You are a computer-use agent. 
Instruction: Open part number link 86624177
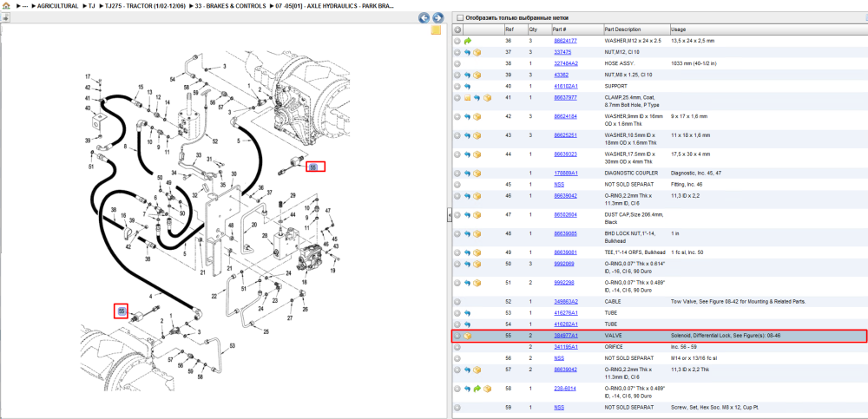click(x=565, y=41)
